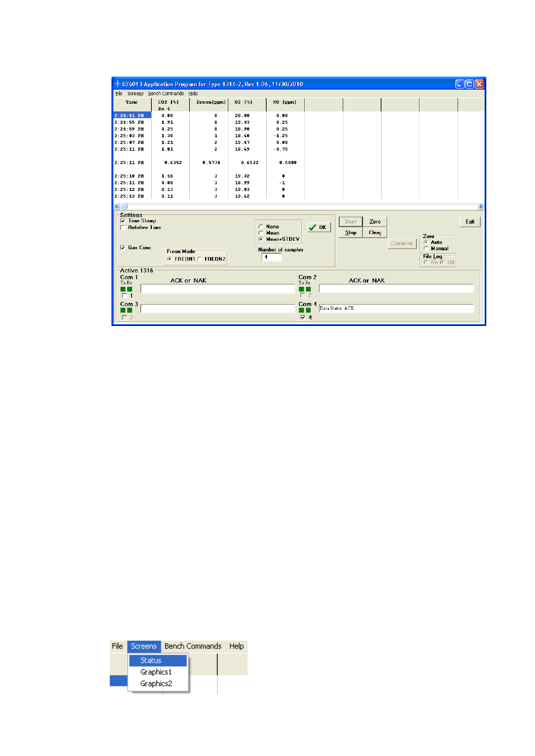The image size is (535, 756).
Task: Open the Screens menu in the application window
Action: [136, 94]
